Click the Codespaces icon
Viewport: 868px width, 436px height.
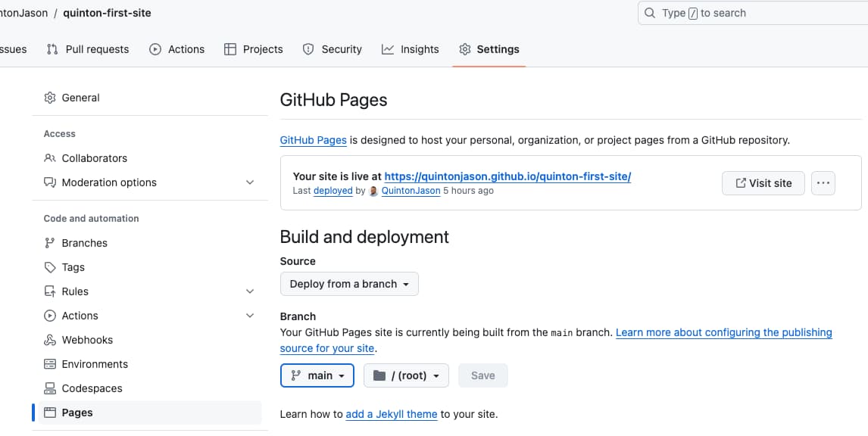(x=50, y=388)
